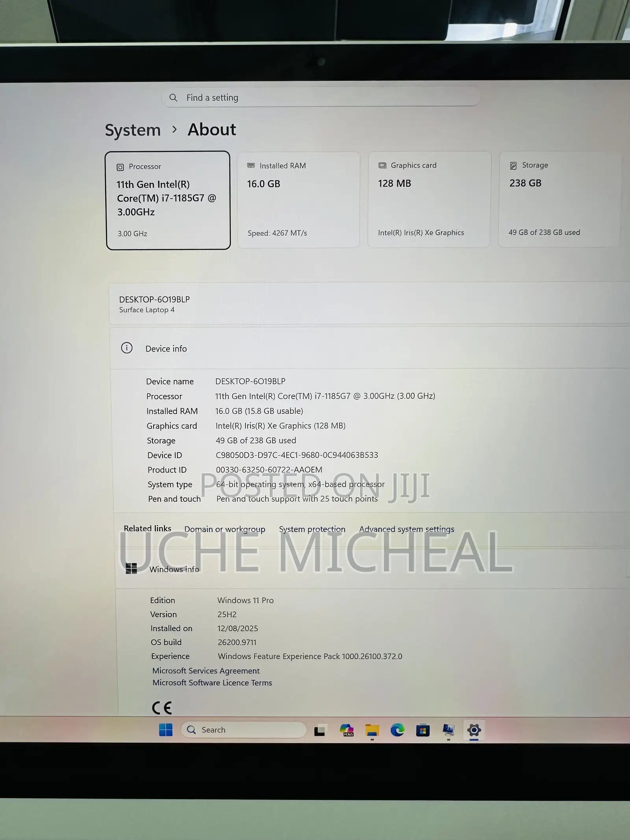Collapse the Device info section
The image size is (630, 840).
(370, 348)
